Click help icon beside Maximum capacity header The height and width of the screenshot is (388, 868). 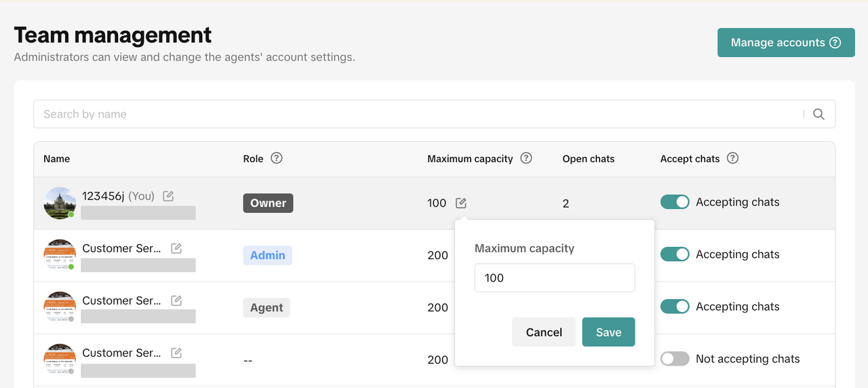526,158
